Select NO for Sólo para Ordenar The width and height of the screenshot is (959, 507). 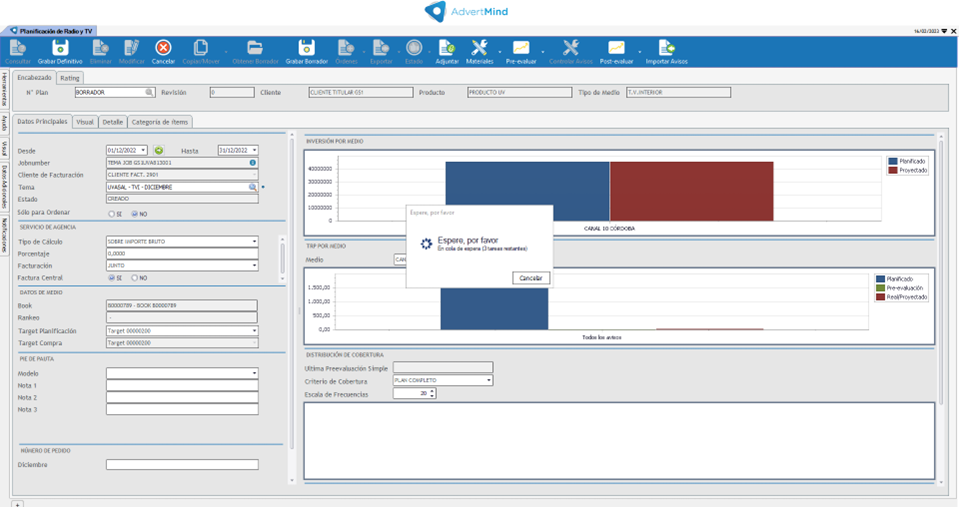pyautogui.click(x=135, y=214)
